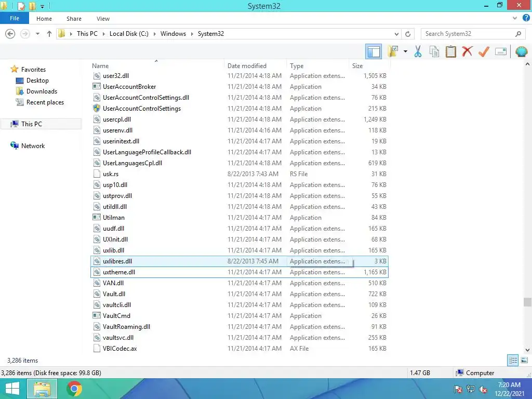Viewport: 532px width, 399px height.
Task: Go back with the left arrow button
Action: coord(10,34)
